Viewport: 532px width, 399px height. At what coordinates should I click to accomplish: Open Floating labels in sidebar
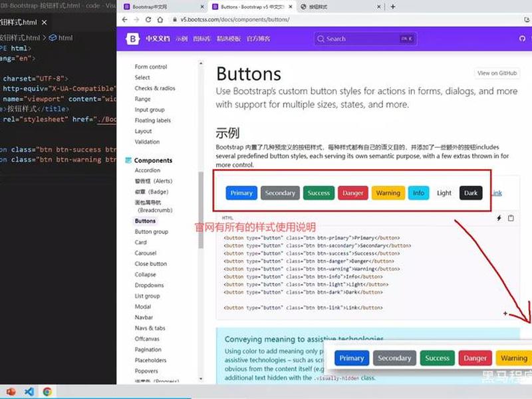click(x=153, y=120)
